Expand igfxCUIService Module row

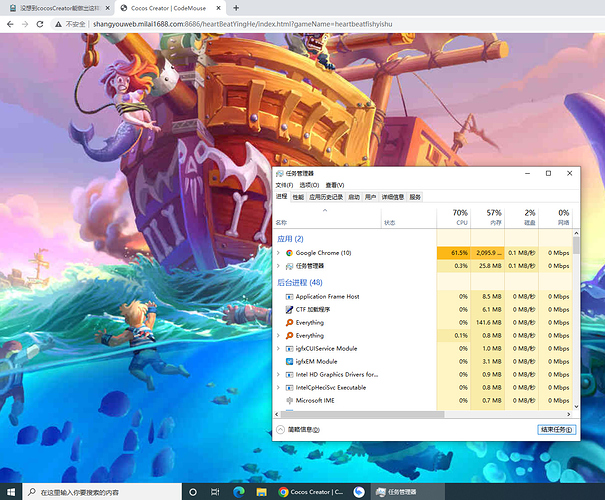278,348
